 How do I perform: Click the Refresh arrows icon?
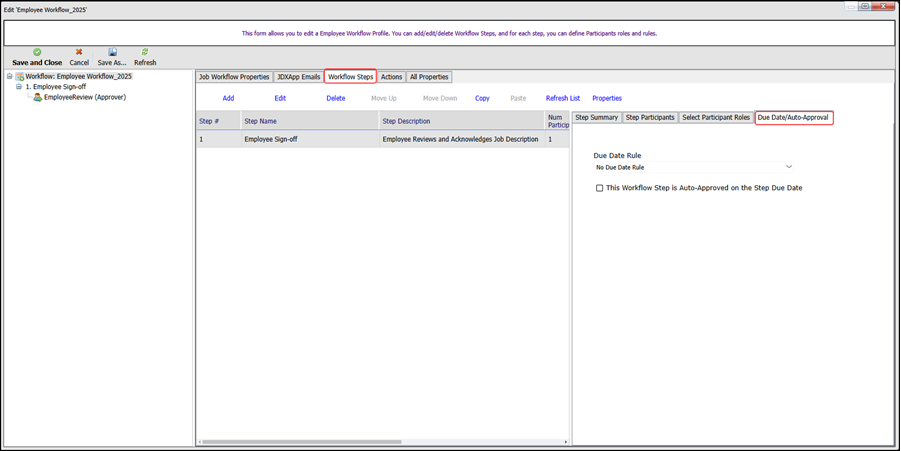click(145, 51)
